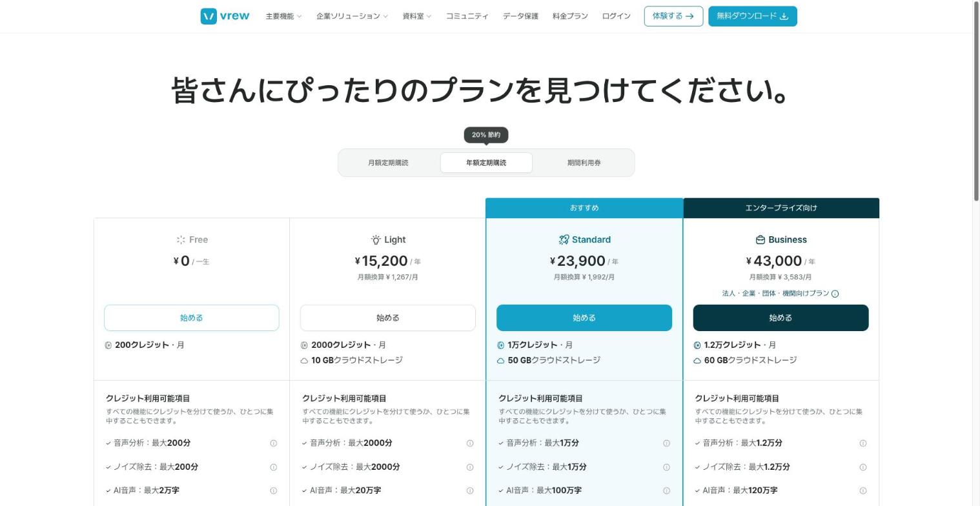Open info icon for Business AI音声 最大120万字
The width and height of the screenshot is (980, 506).
[863, 491]
